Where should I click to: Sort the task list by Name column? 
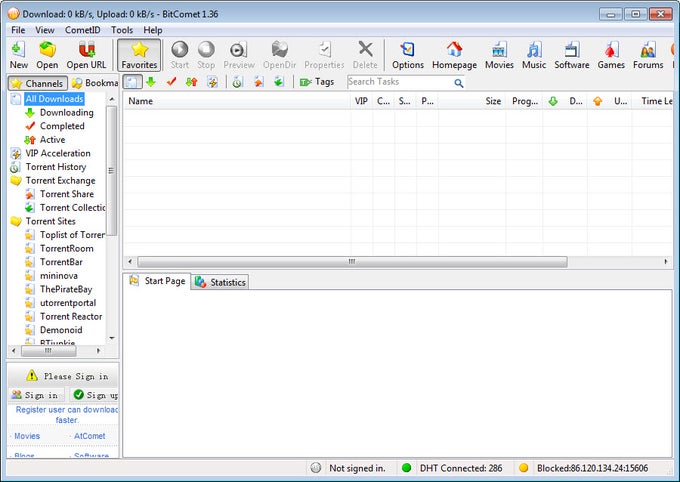tap(236, 101)
